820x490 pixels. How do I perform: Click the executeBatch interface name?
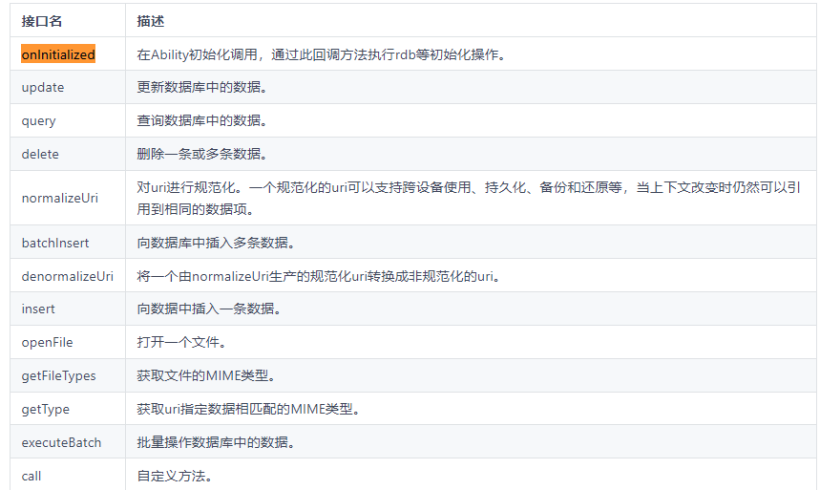coord(61,442)
